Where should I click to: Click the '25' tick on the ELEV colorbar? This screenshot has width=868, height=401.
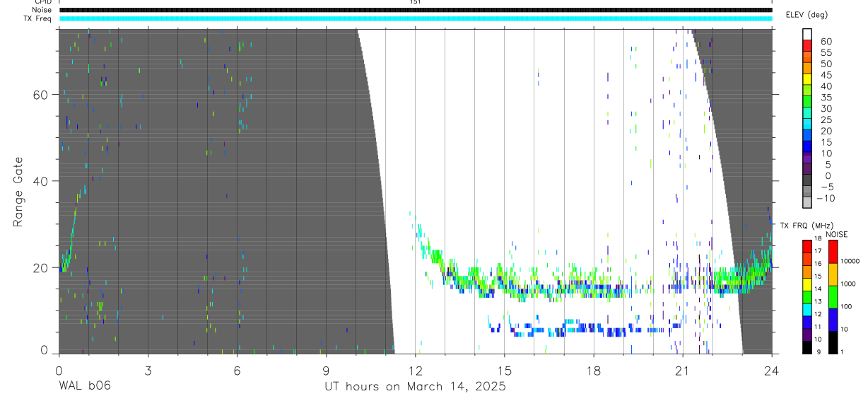[x=825, y=120]
